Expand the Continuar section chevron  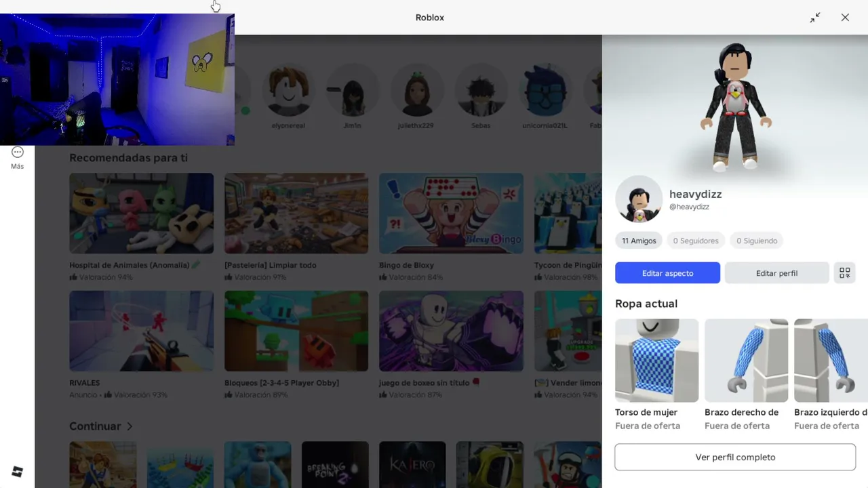[x=130, y=426]
